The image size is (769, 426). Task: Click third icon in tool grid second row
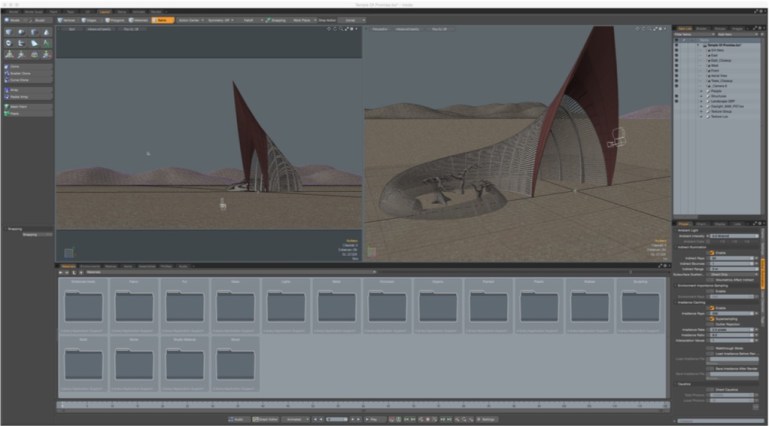point(34,43)
